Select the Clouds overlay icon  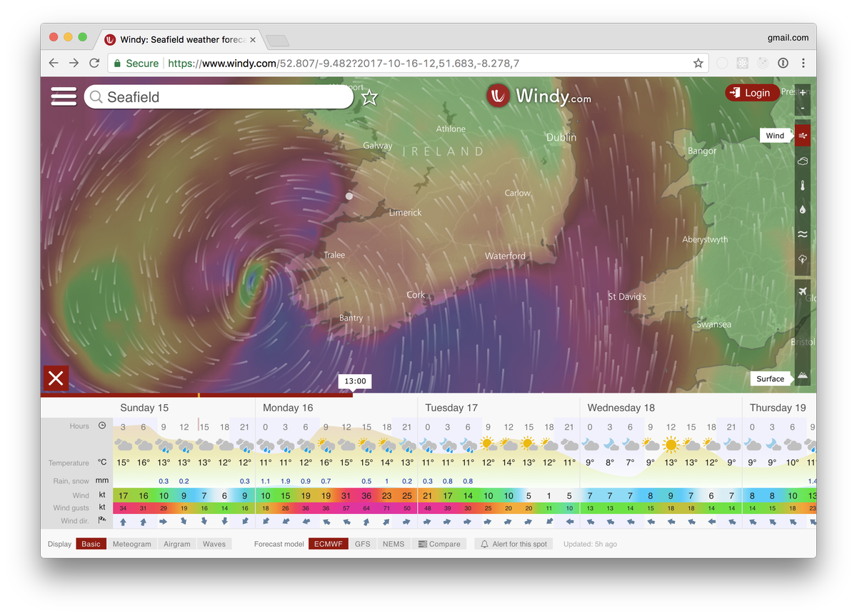click(802, 161)
